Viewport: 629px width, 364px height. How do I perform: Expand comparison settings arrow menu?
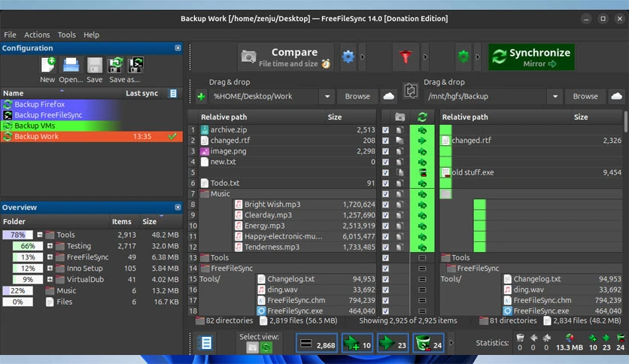(x=362, y=57)
